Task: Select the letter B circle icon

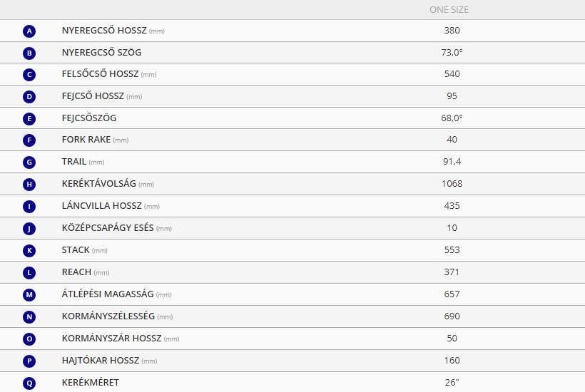Action: click(x=29, y=53)
